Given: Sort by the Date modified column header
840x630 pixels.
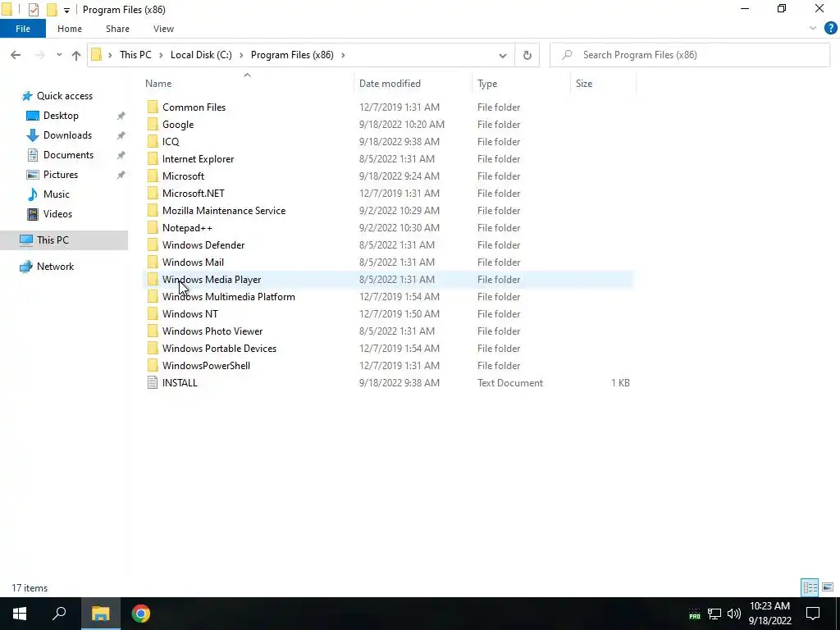Looking at the screenshot, I should pyautogui.click(x=390, y=84).
